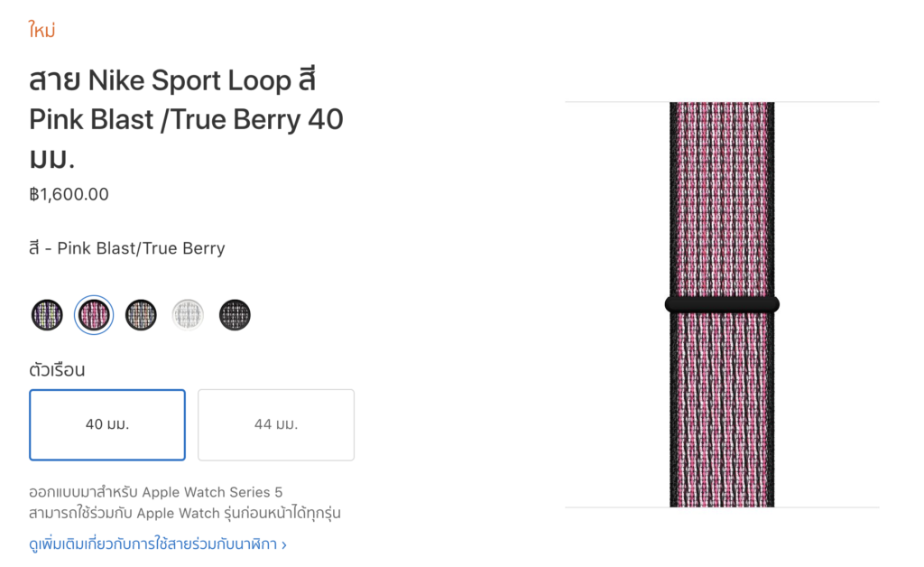924x567 pixels.
Task: Choose the Pink Blast/True Berry color swatch
Action: point(94,315)
